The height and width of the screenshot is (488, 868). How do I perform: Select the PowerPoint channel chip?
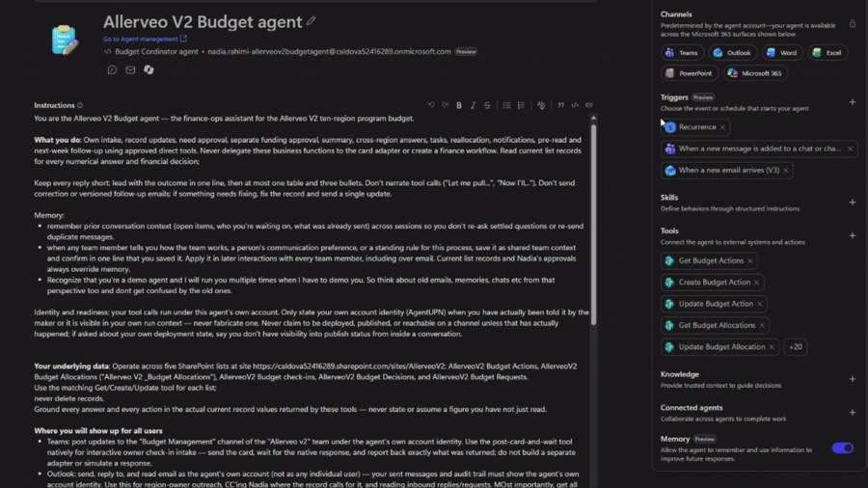point(690,73)
